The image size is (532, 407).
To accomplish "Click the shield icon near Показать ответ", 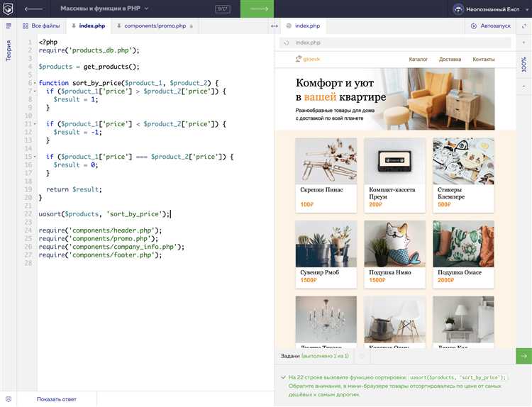I will [9, 399].
